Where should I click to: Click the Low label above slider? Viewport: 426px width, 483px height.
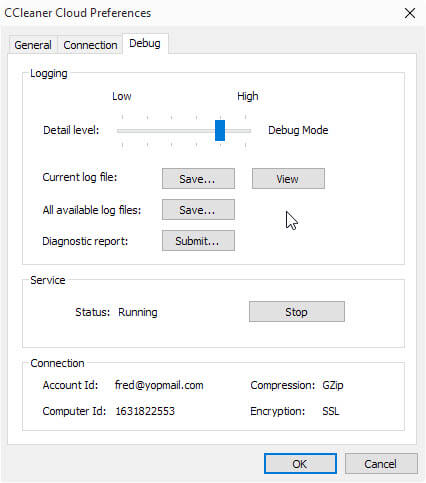pyautogui.click(x=122, y=96)
